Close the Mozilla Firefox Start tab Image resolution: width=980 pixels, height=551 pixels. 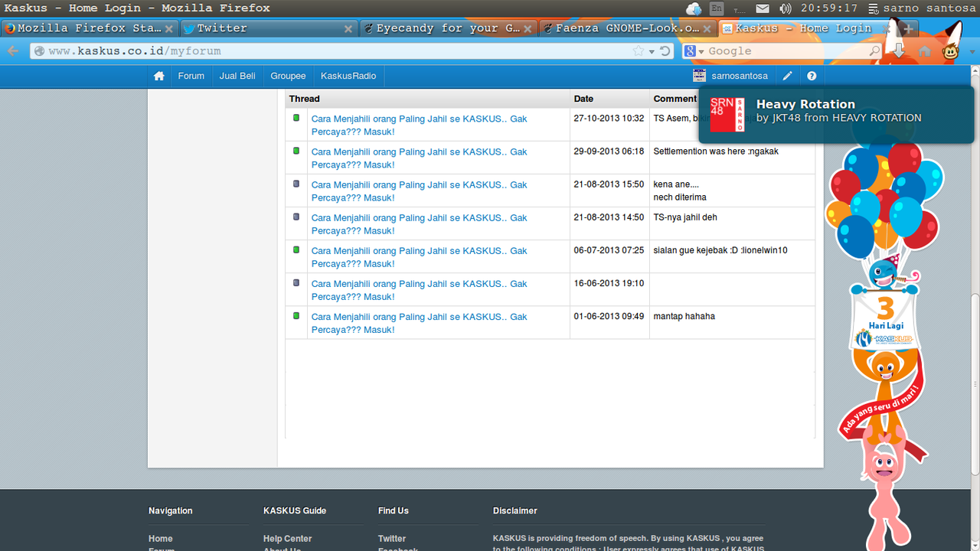(168, 28)
